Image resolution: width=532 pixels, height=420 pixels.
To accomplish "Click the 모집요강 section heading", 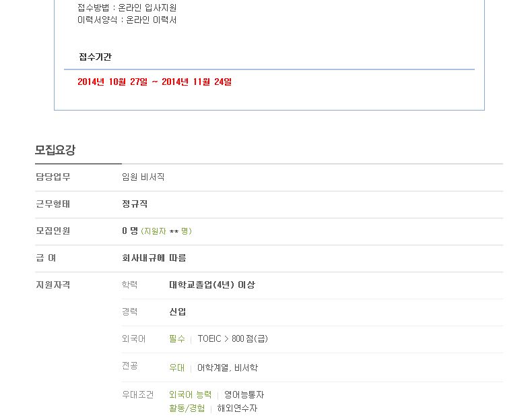I will [x=55, y=150].
